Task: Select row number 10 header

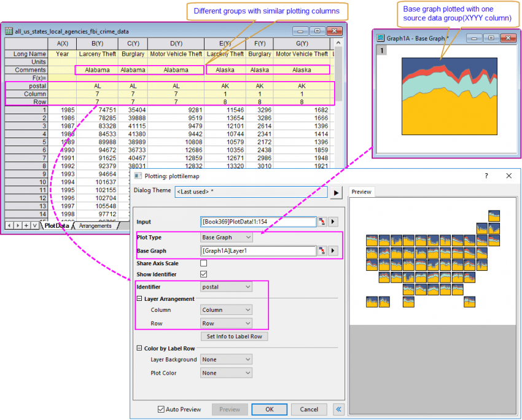Action: coord(26,182)
